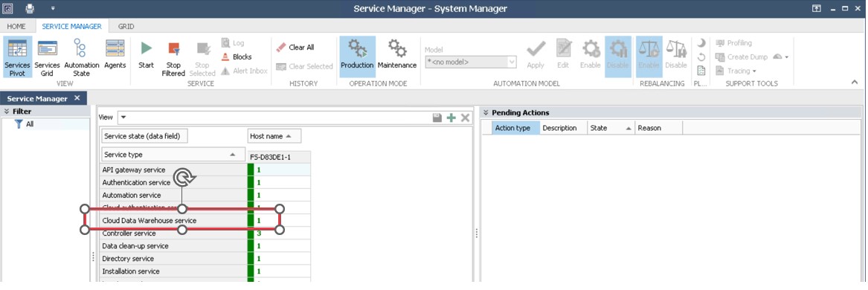Click Create Dump in Support Tools
868x290 pixels.
[742, 57]
